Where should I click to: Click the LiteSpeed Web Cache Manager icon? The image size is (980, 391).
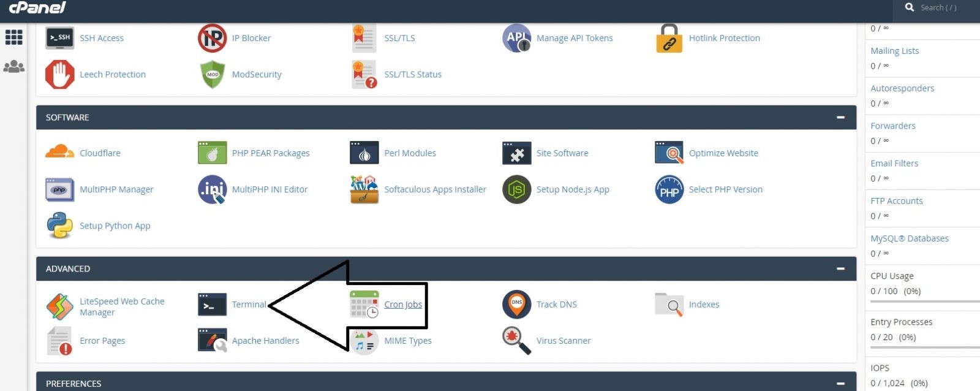click(x=59, y=306)
